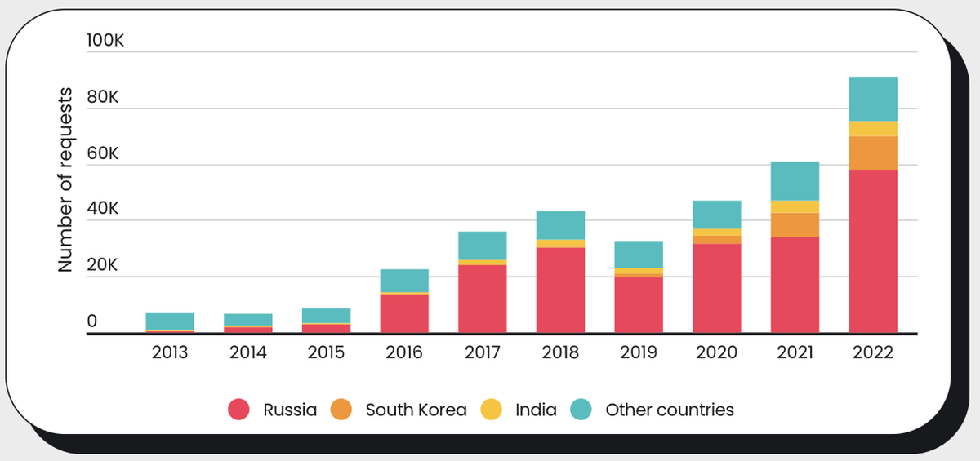The image size is (980, 461).
Task: Click the South Korea segment of the 2022 bar
Action: pyautogui.click(x=873, y=153)
